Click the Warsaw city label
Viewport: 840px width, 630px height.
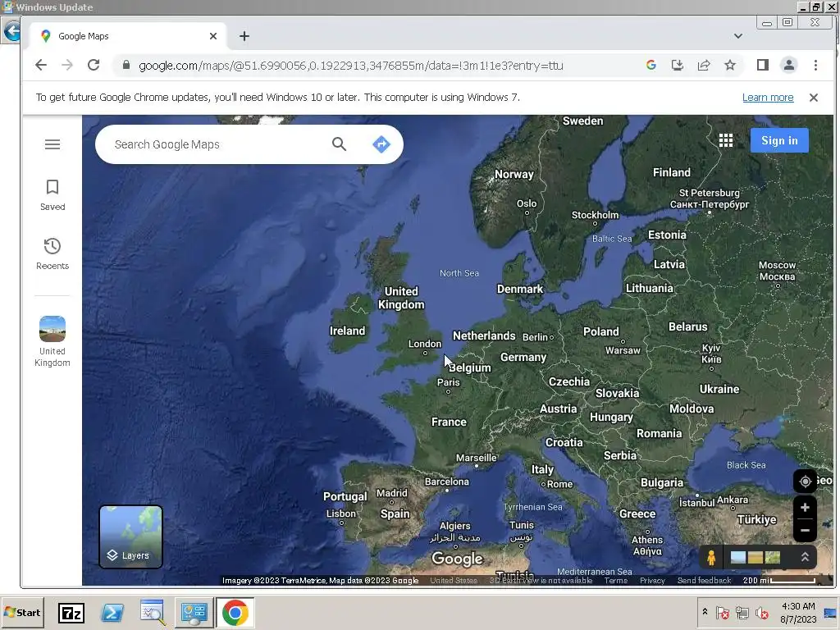tap(623, 350)
